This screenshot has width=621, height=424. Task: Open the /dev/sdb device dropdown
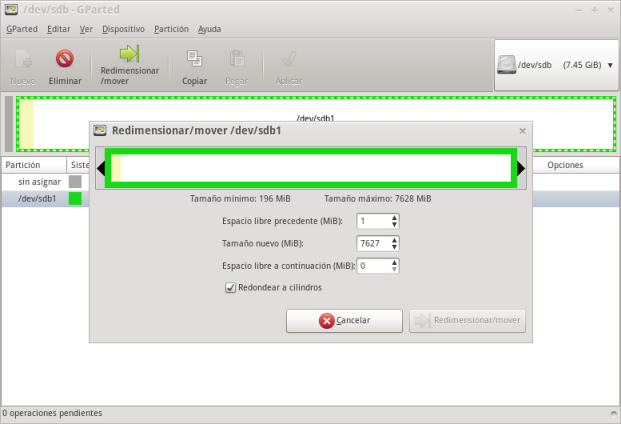[x=554, y=65]
